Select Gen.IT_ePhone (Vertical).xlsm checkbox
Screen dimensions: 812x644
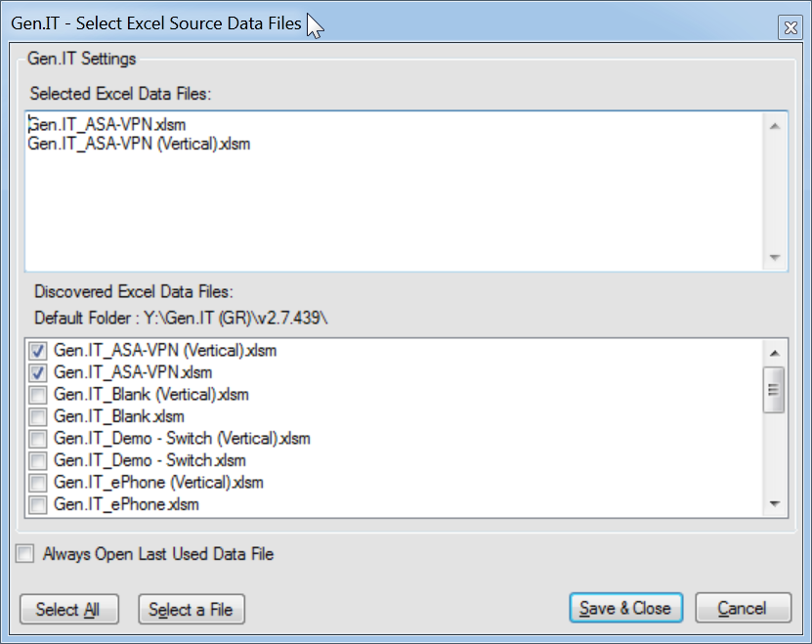(38, 483)
